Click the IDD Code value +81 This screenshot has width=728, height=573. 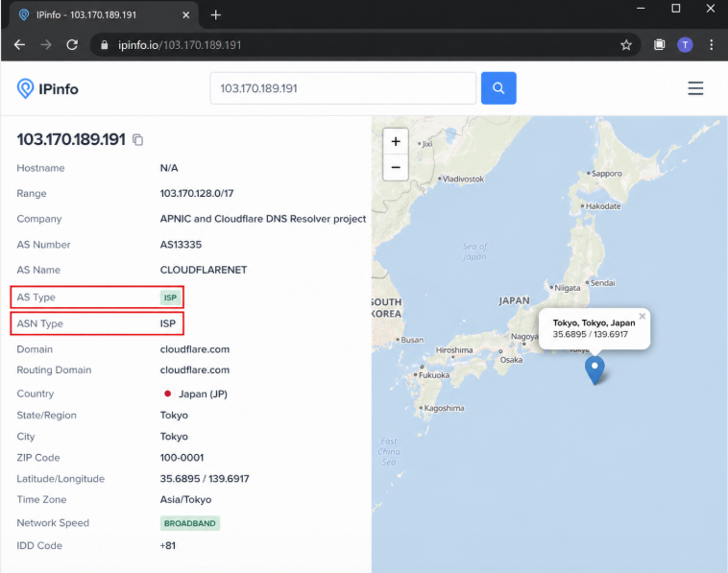click(x=168, y=545)
